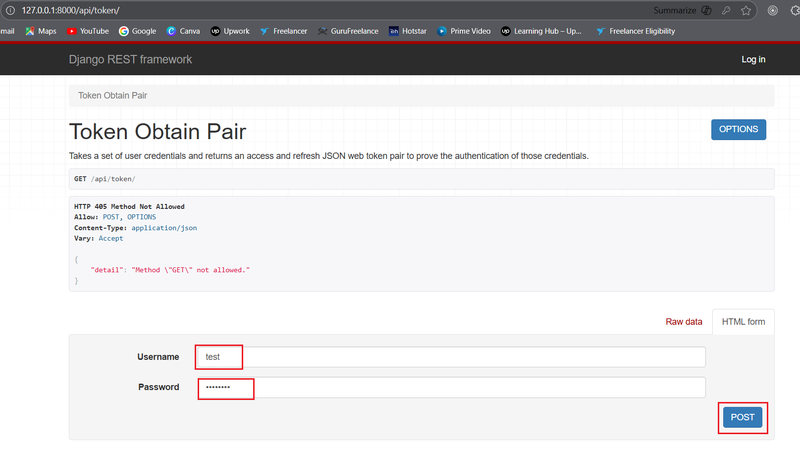
Task: Open the Canva bookmark
Action: coord(183,31)
